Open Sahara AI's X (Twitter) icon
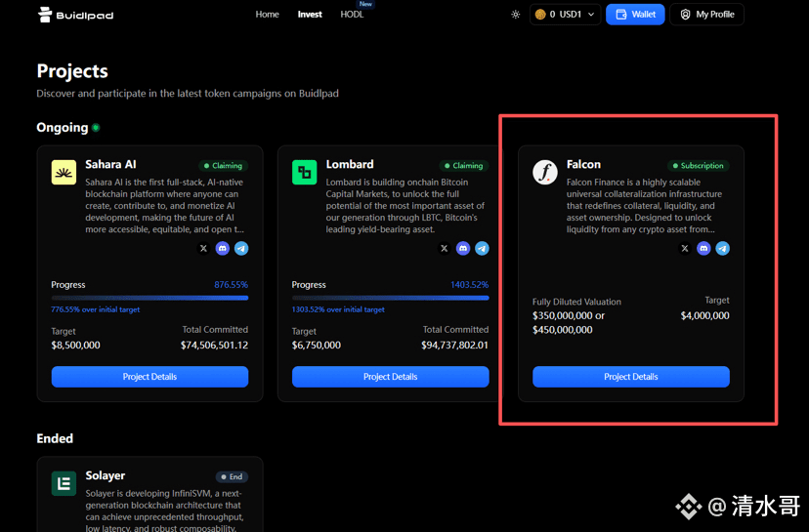The height and width of the screenshot is (532, 809). (203, 249)
